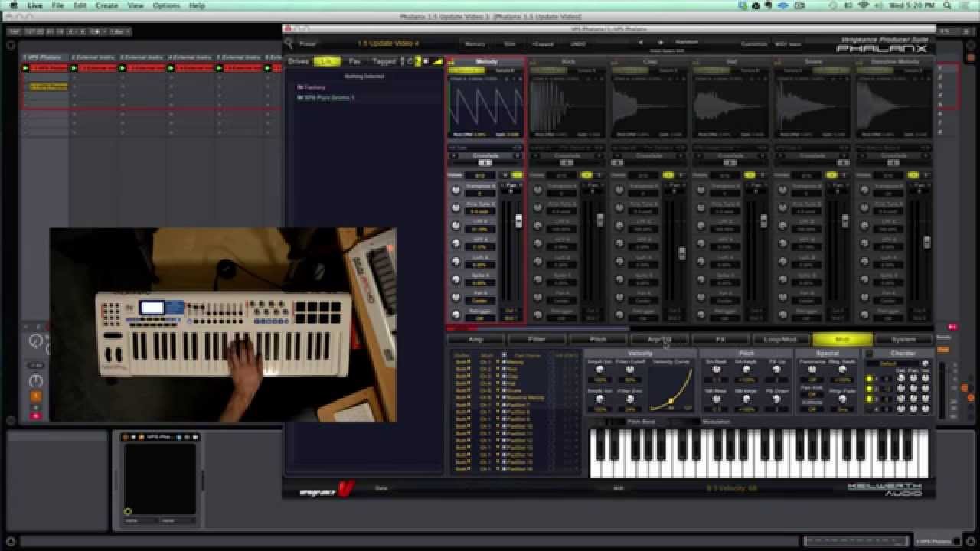Toggle VPS Phalanx device activator in device view

point(126,437)
